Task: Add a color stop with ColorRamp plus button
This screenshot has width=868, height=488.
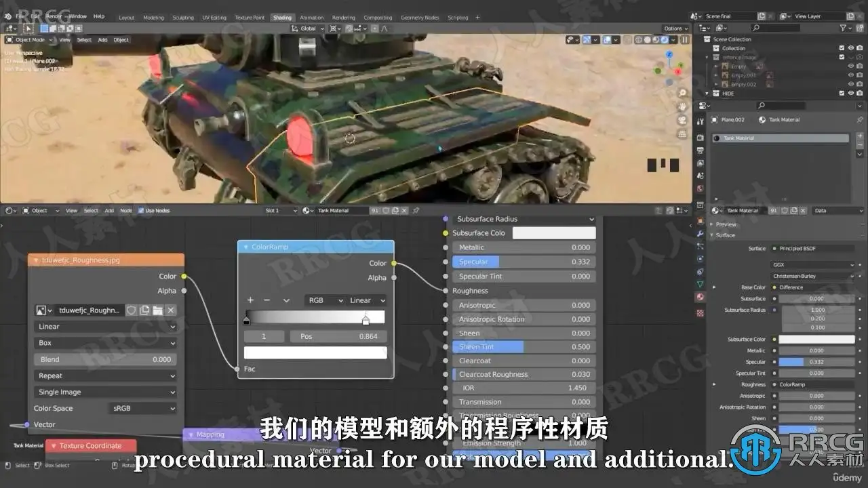Action: 250,300
